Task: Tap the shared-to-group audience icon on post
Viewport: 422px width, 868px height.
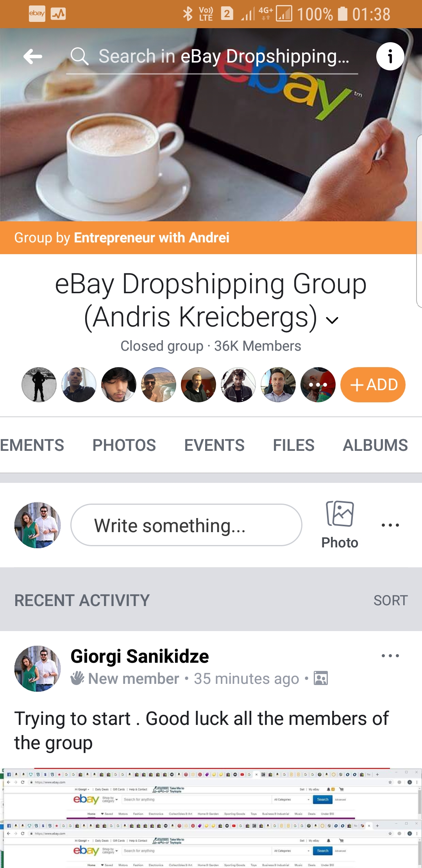Action: point(321,678)
